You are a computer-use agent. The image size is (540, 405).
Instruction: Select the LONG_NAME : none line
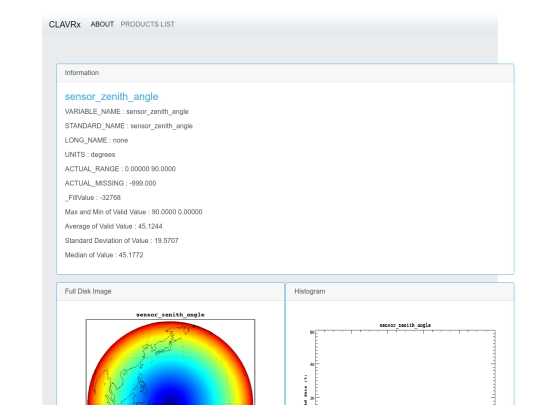(x=96, y=140)
